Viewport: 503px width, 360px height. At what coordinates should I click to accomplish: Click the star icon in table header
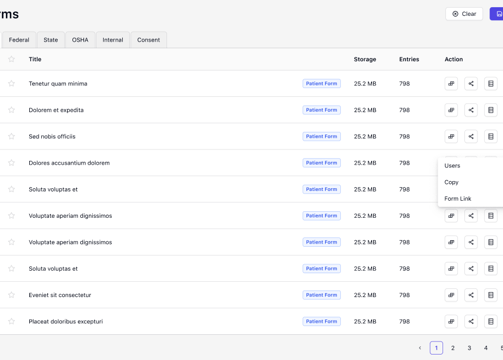[12, 59]
